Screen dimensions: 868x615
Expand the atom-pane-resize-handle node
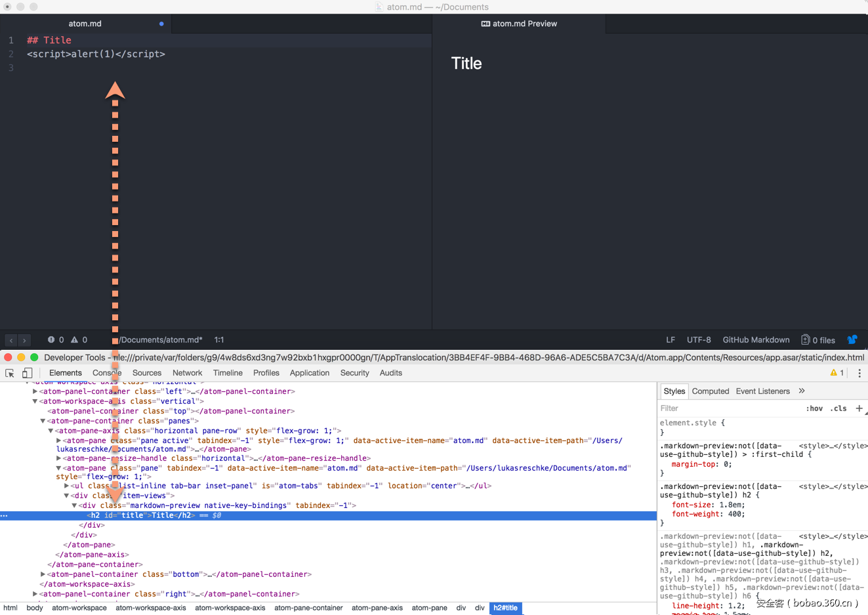coord(58,458)
